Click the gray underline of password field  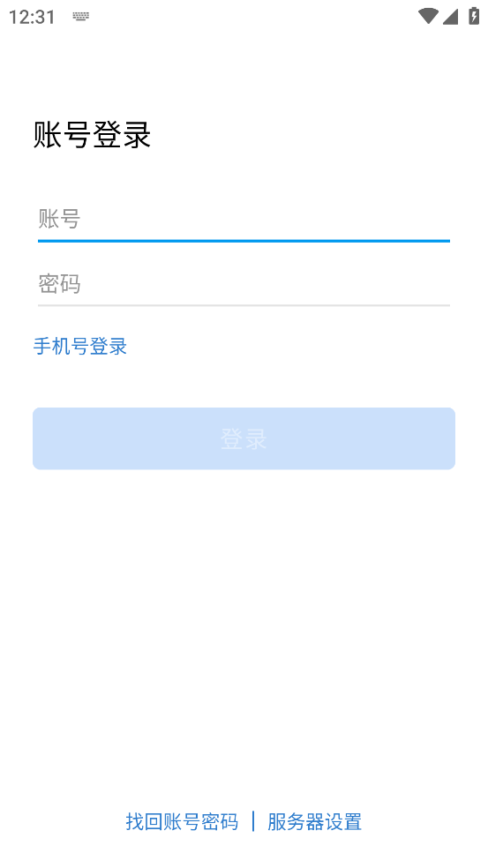[244, 305]
